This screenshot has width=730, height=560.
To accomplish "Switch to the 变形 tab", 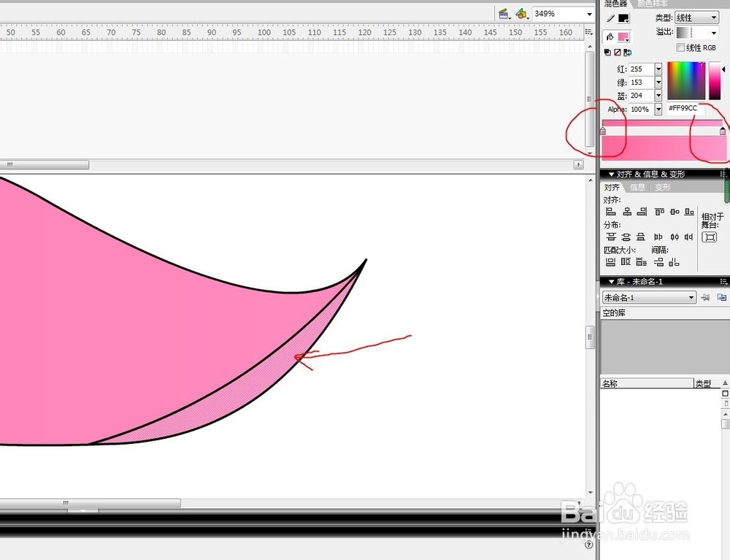I will pos(663,188).
